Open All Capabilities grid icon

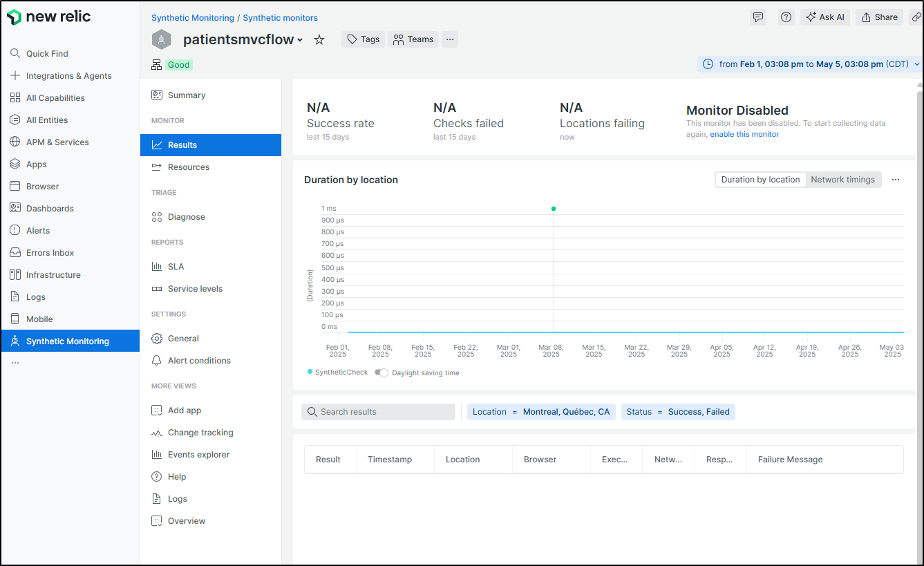point(15,97)
